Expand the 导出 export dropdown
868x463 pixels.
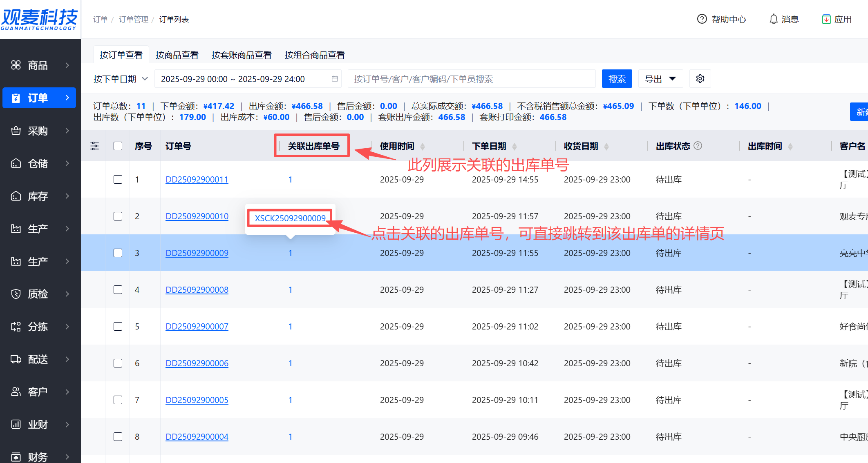[660, 79]
